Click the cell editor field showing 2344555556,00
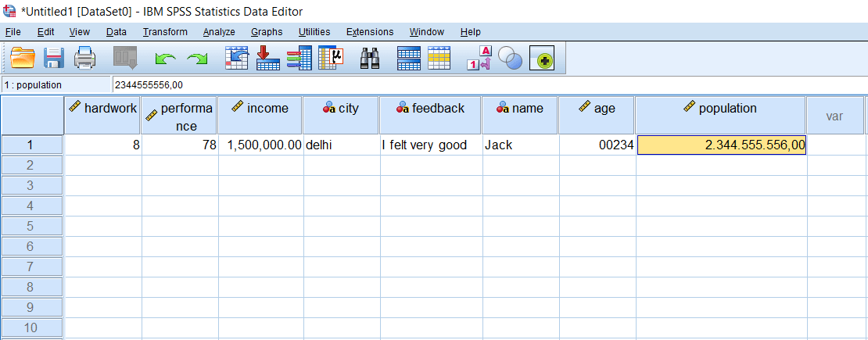Viewport: 868px width, 340px height. pyautogui.click(x=489, y=85)
